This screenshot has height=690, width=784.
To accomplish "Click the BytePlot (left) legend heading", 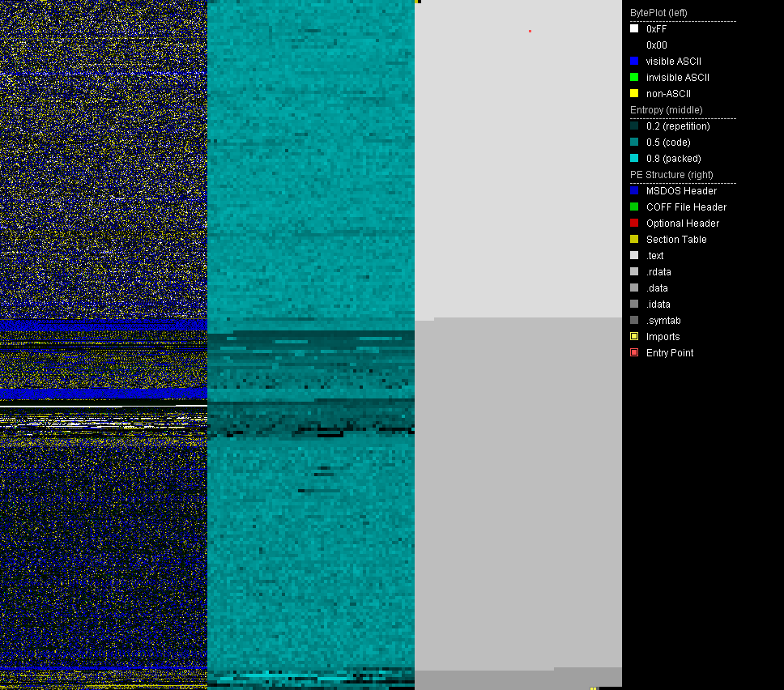I will [658, 13].
